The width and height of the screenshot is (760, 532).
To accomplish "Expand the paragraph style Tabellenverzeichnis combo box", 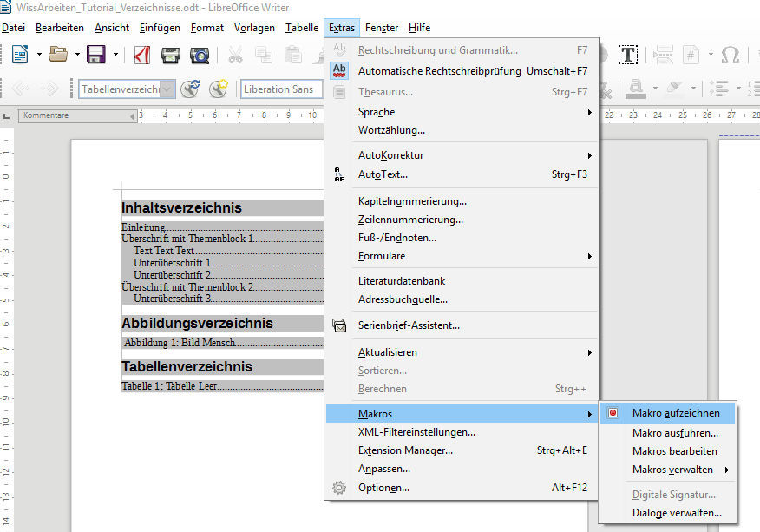I will click(167, 89).
